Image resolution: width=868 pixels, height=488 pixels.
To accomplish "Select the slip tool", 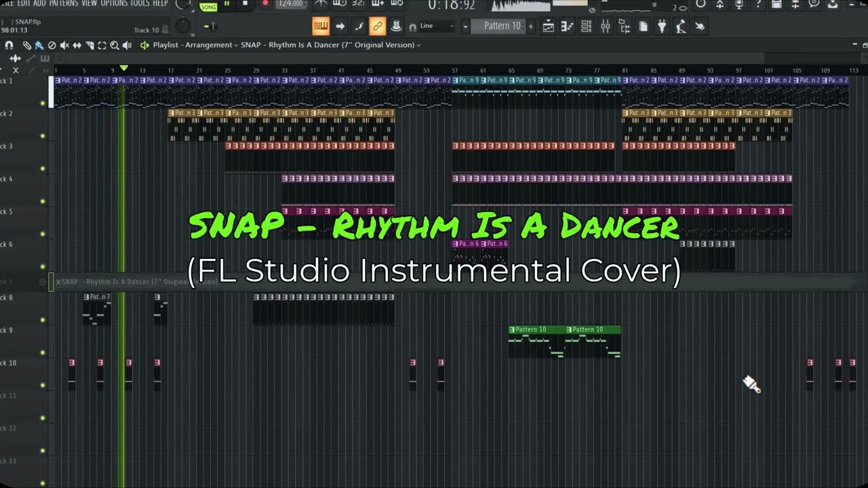I will 77,45.
